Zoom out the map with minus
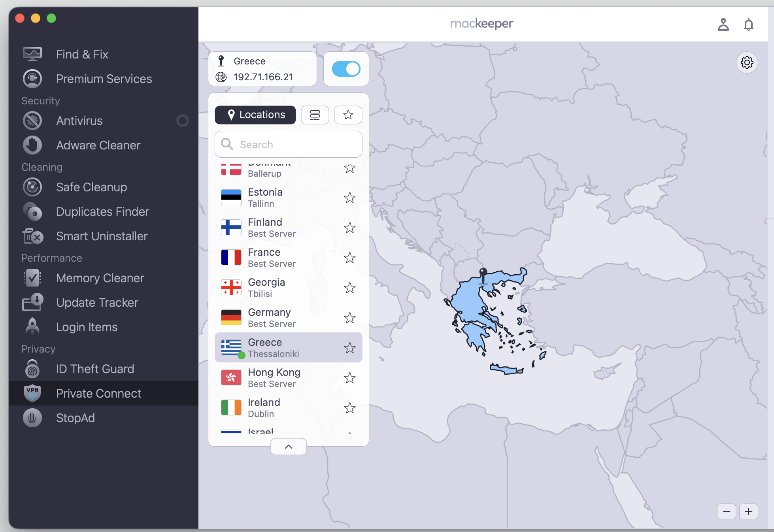Screen dimensions: 774x532 tap(727, 511)
